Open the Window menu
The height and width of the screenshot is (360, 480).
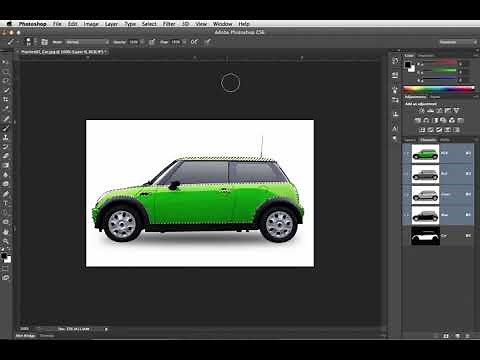[x=222, y=24]
